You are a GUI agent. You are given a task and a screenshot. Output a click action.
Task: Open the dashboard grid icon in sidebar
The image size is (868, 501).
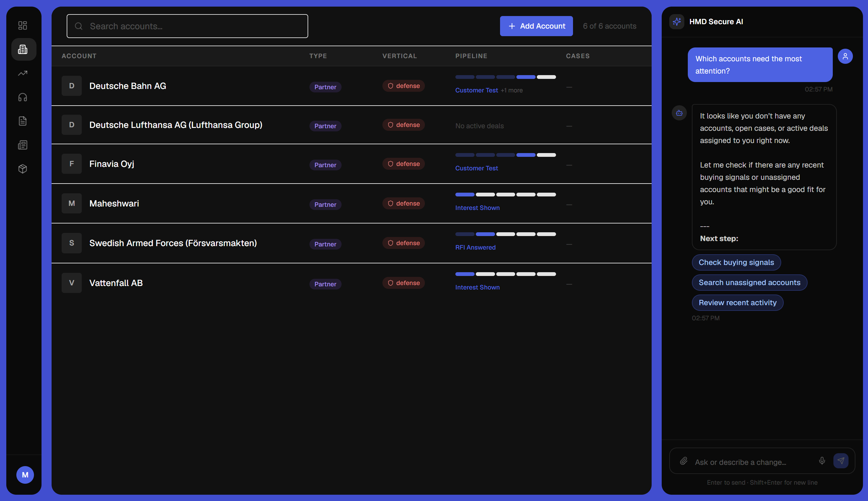click(x=23, y=25)
